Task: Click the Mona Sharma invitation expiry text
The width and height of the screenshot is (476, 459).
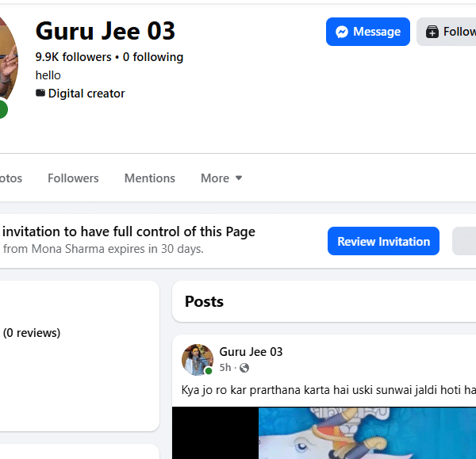Action: coord(103,249)
